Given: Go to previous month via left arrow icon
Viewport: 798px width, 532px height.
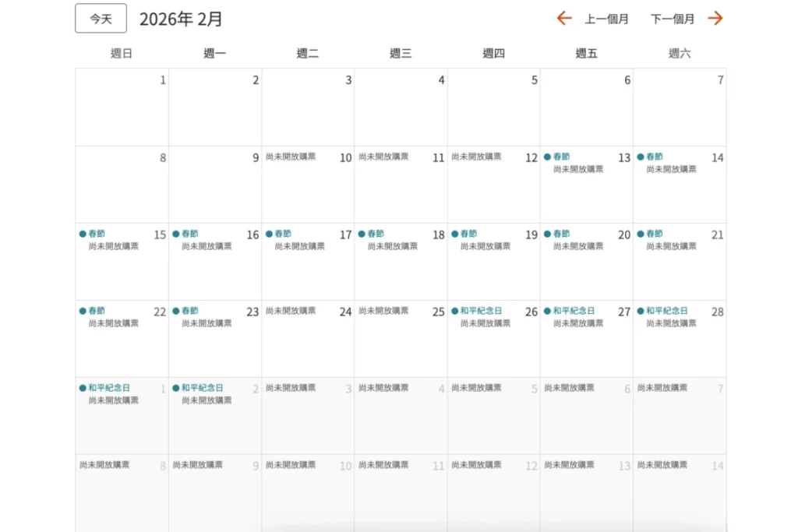Looking at the screenshot, I should (563, 19).
